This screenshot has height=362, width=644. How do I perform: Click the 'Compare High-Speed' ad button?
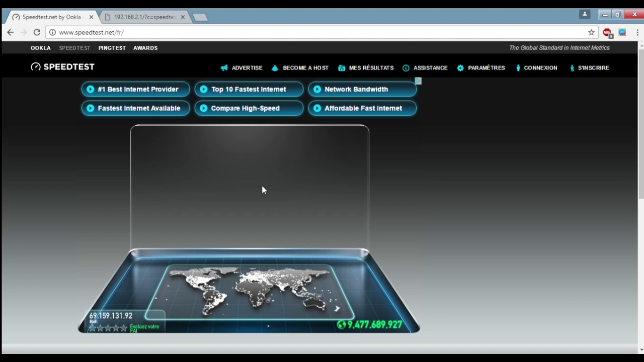coord(249,108)
